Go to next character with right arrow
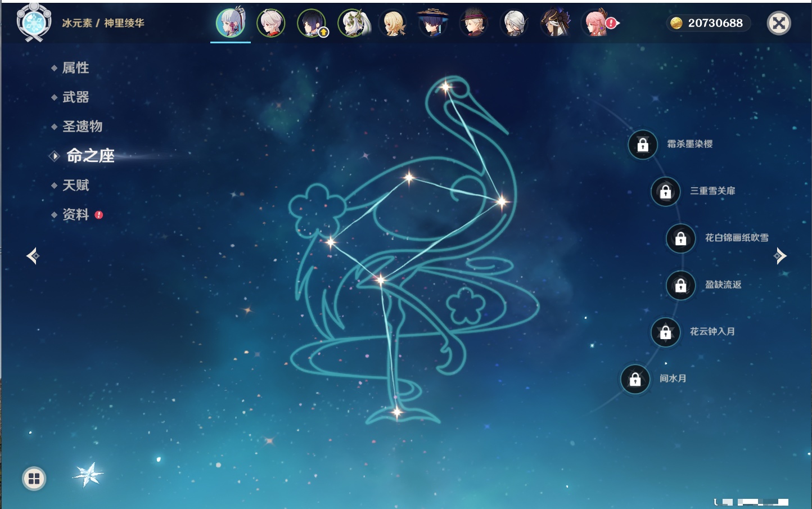Viewport: 812px width, 509px height. click(780, 256)
